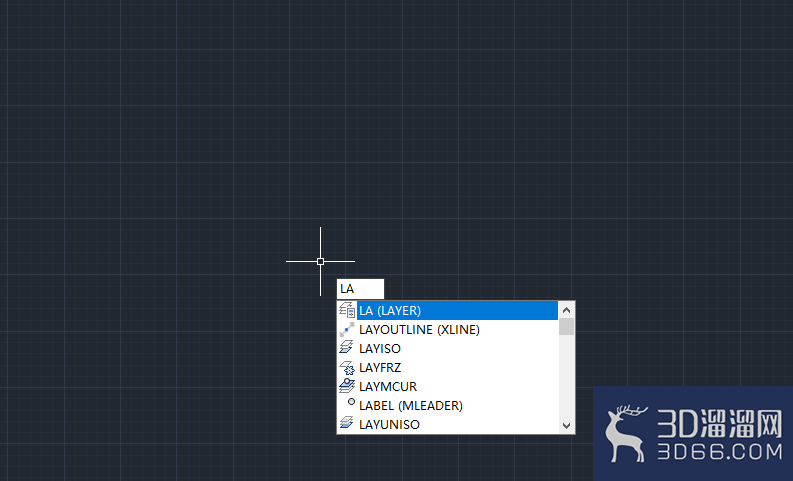Image resolution: width=793 pixels, height=481 pixels.
Task: Choose LAYOUTLINE (XLINE) from autocomplete list
Action: tap(448, 330)
